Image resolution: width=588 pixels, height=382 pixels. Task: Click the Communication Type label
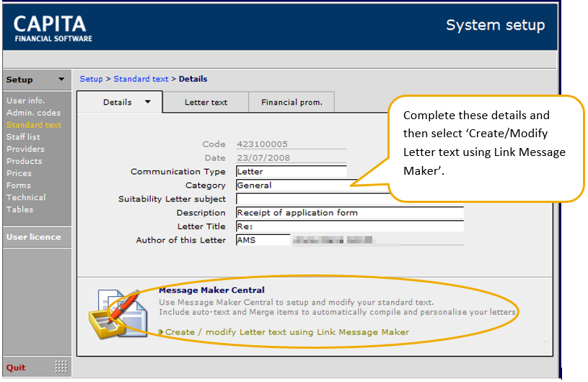(177, 171)
